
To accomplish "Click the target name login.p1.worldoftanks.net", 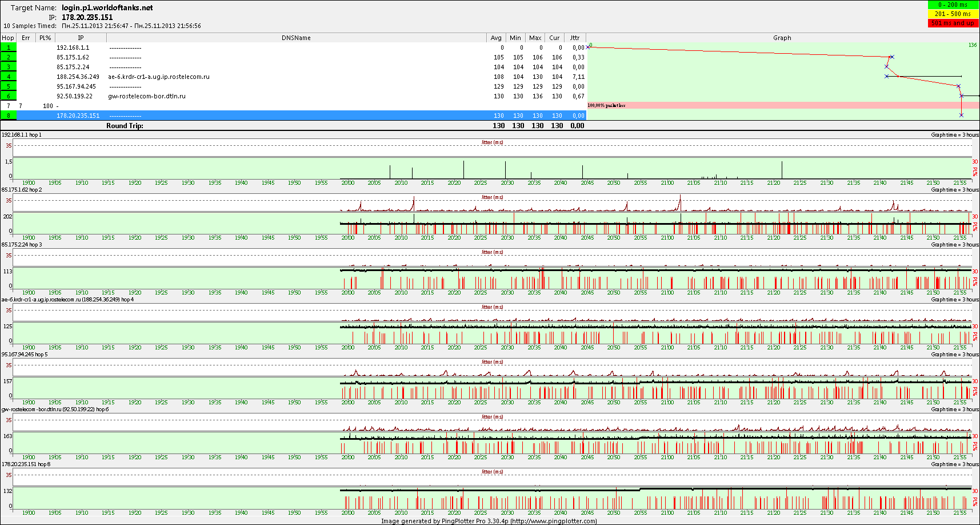I will point(107,8).
